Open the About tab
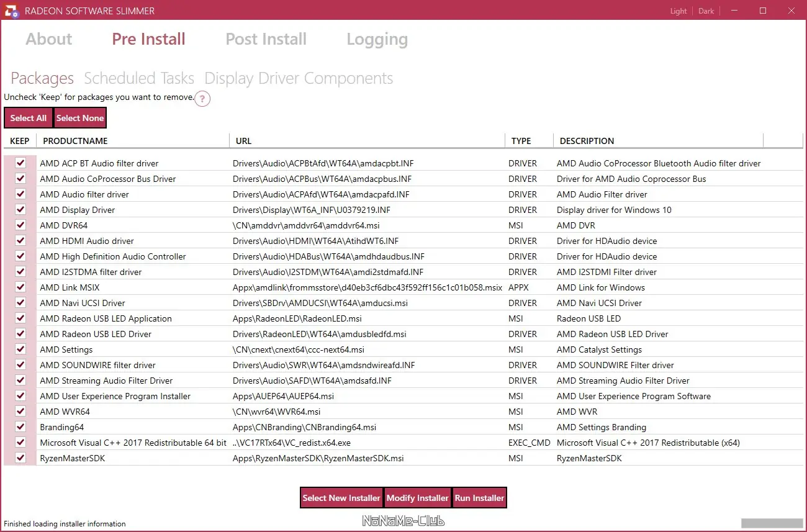The height and width of the screenshot is (532, 807). (x=49, y=39)
